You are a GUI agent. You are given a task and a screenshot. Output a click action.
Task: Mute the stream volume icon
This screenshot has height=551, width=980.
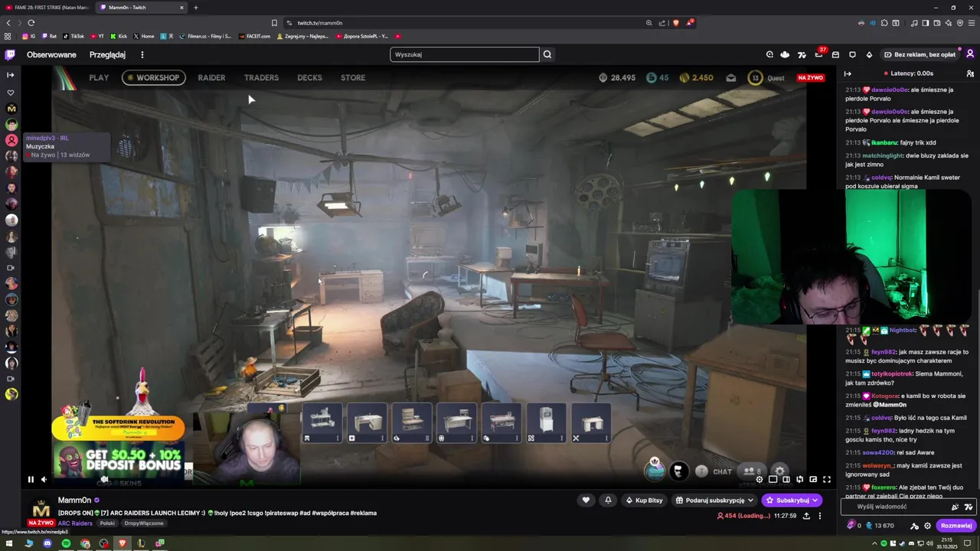(44, 480)
